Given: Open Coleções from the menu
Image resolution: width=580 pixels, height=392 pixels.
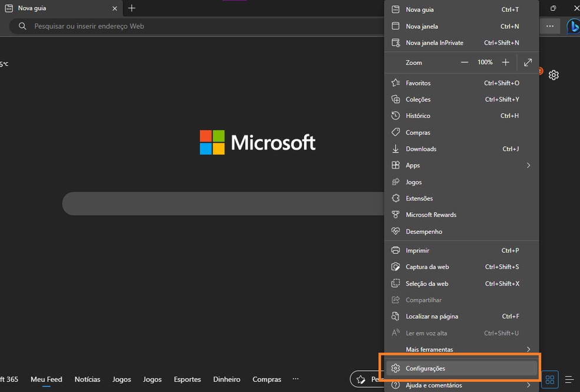Looking at the screenshot, I should click(x=462, y=100).
